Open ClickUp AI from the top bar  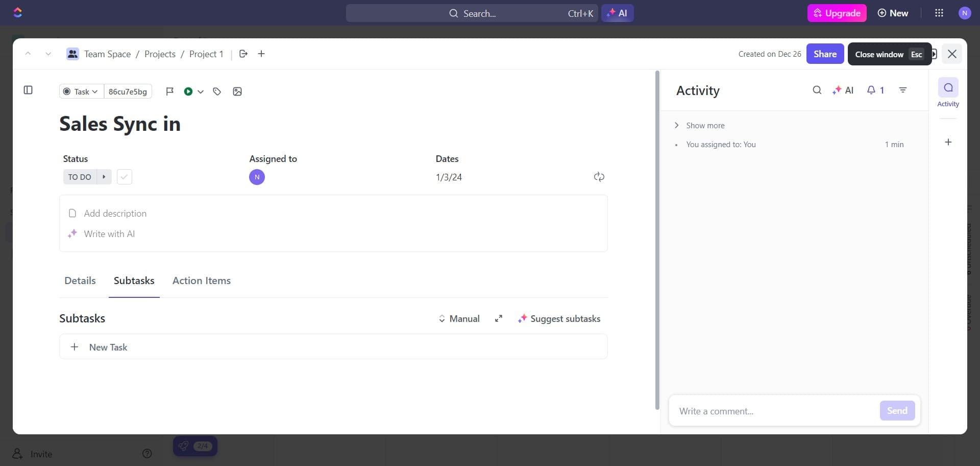tap(618, 13)
